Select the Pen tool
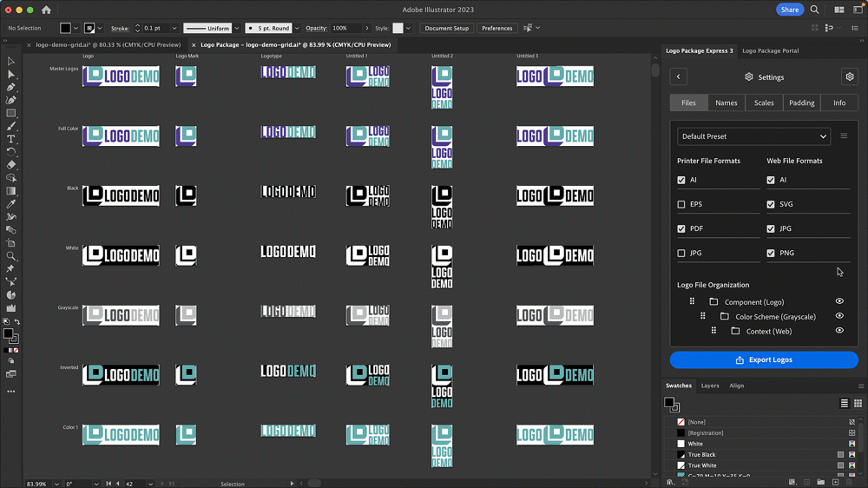Viewport: 868px width, 488px height. point(11,88)
